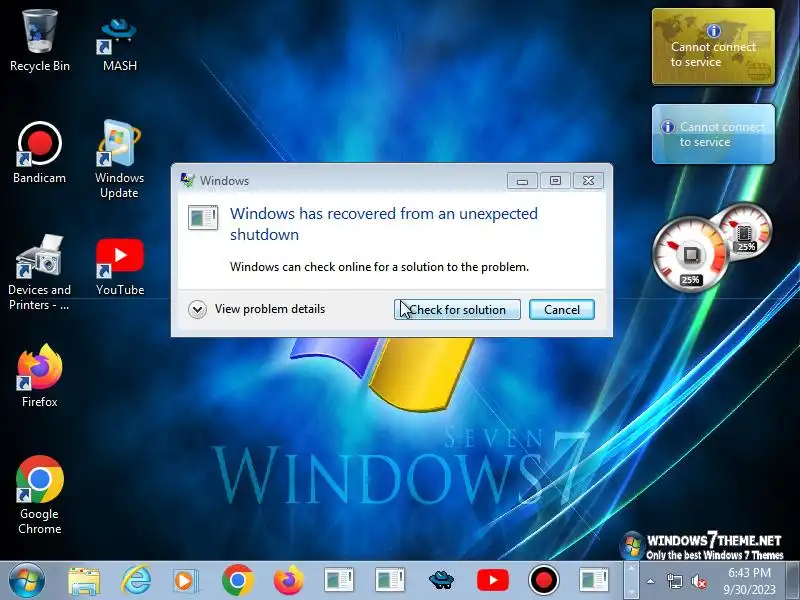800x600 pixels.
Task: Open the Recycle Bin desktop icon
Action: pyautogui.click(x=39, y=41)
